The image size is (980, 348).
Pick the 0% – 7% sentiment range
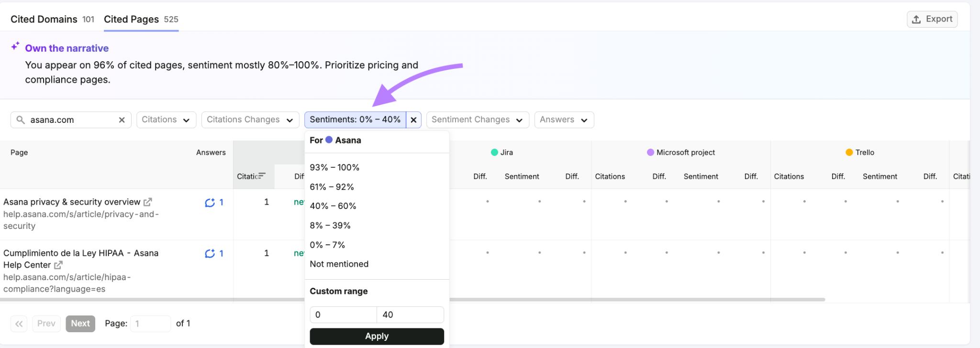pyautogui.click(x=377, y=245)
